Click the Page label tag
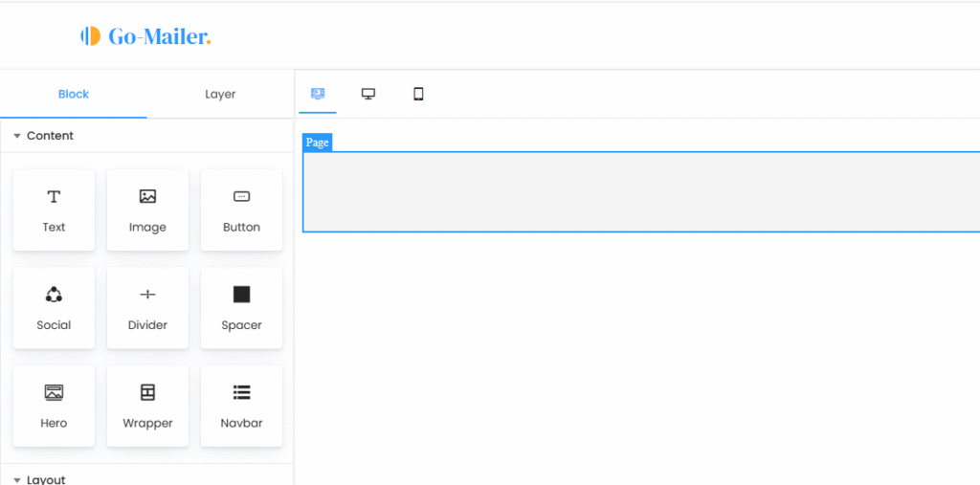Image resolution: width=980 pixels, height=485 pixels. 318,143
